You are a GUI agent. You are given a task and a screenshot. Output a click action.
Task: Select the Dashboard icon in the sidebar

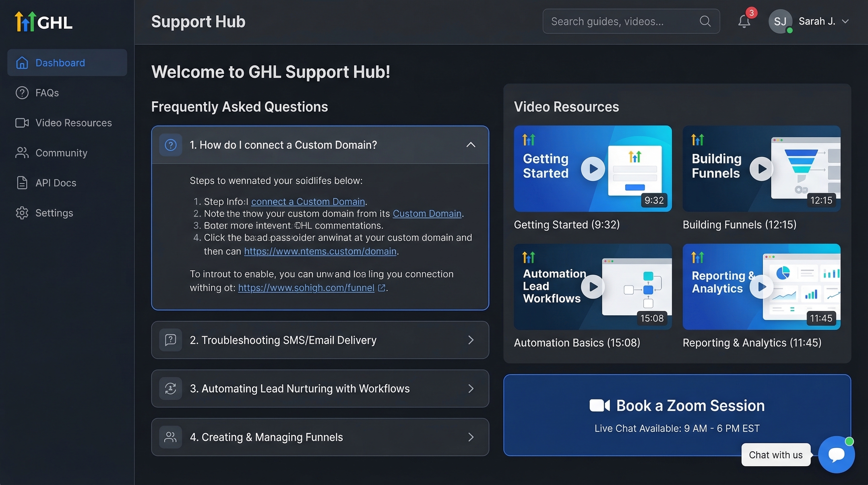tap(22, 63)
